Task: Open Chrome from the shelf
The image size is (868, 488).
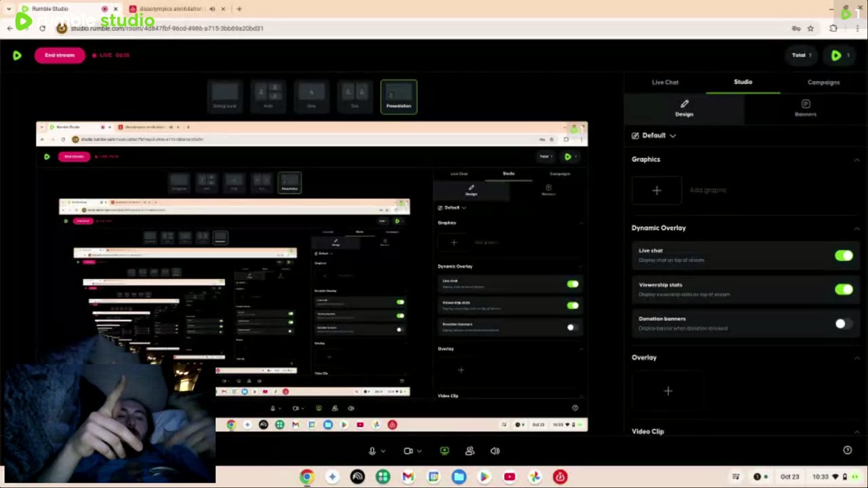Action: pyautogui.click(x=307, y=476)
